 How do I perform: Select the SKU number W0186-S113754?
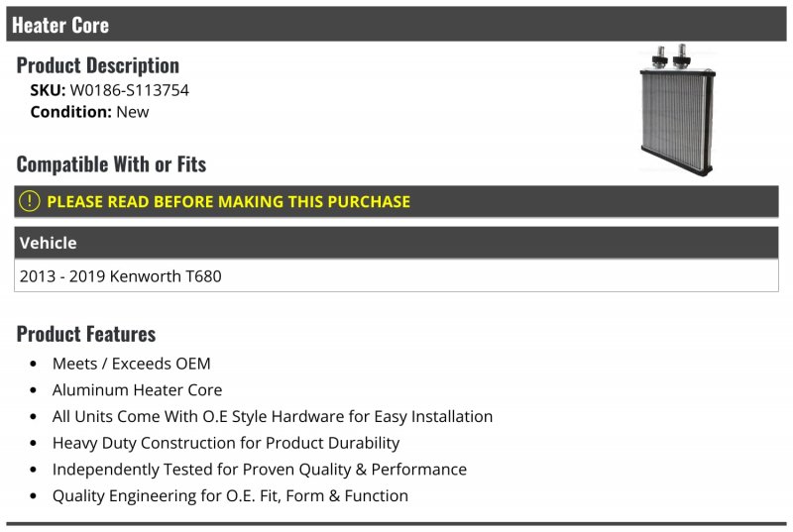(130, 90)
